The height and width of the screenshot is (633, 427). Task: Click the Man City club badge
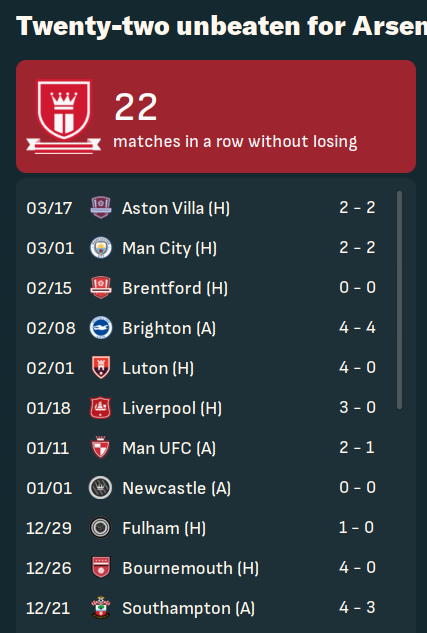click(100, 247)
